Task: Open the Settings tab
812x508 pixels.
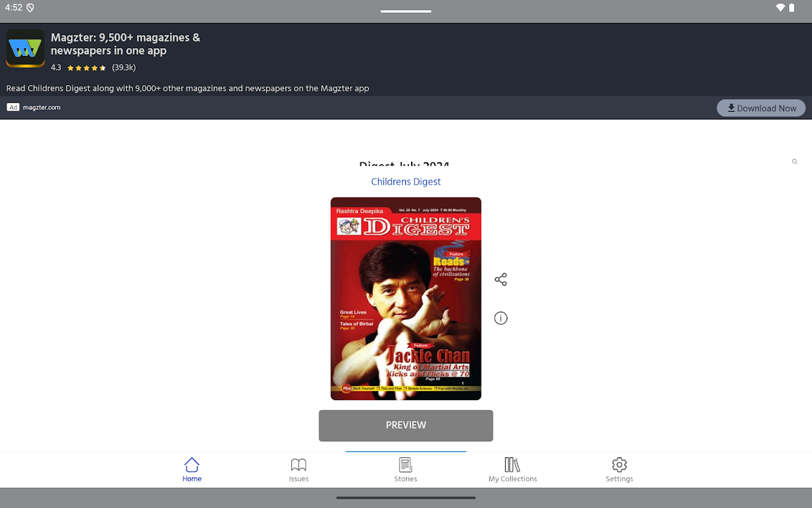Action: click(619, 470)
